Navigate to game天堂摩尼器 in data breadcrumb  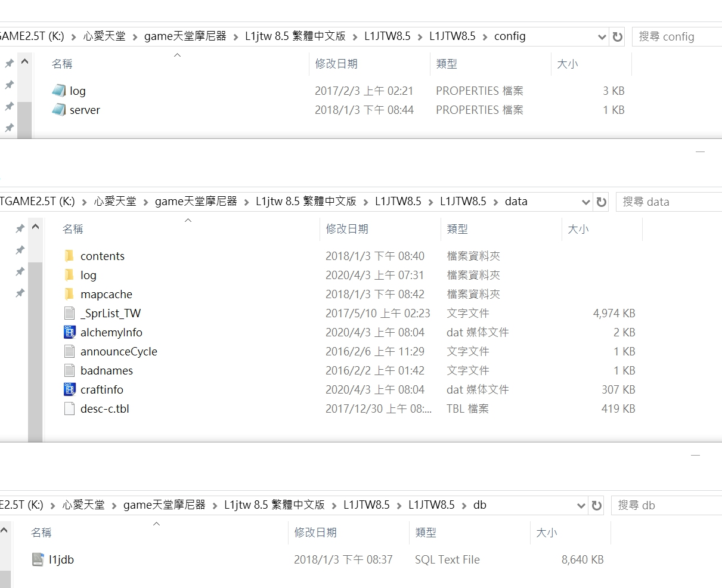coord(196,202)
